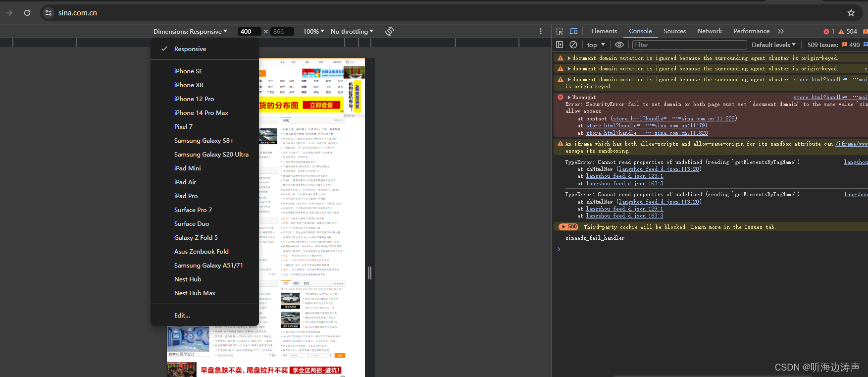Viewport: 868px width, 377px height.
Task: Open the Dimensions: Responsive dropdown
Action: pos(190,31)
